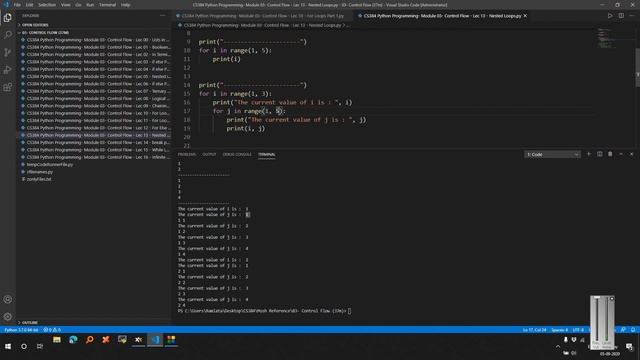The height and width of the screenshot is (360, 640).
Task: Change encoding via UTF-8 status item
Action: click(578, 330)
